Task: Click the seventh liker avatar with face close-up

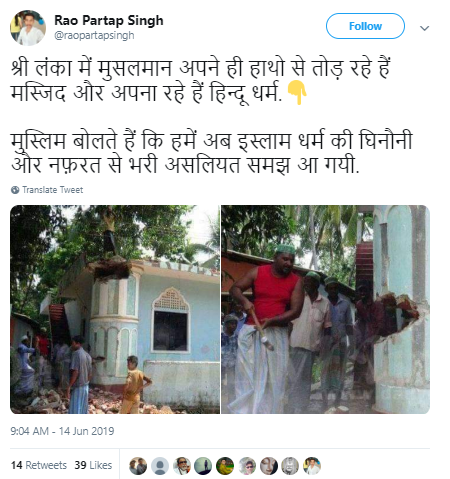Action: pos(269,466)
